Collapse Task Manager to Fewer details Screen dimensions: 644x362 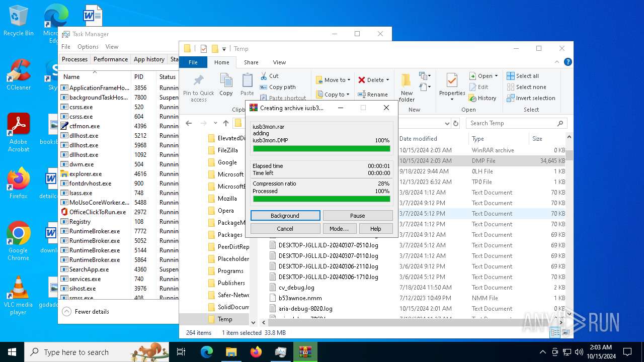[86, 311]
